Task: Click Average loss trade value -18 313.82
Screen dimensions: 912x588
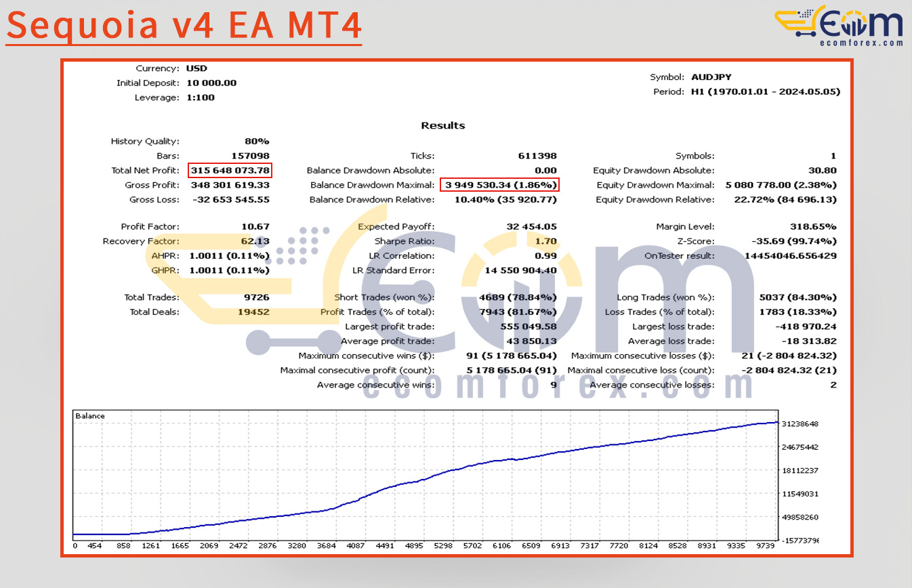Action: [x=809, y=341]
